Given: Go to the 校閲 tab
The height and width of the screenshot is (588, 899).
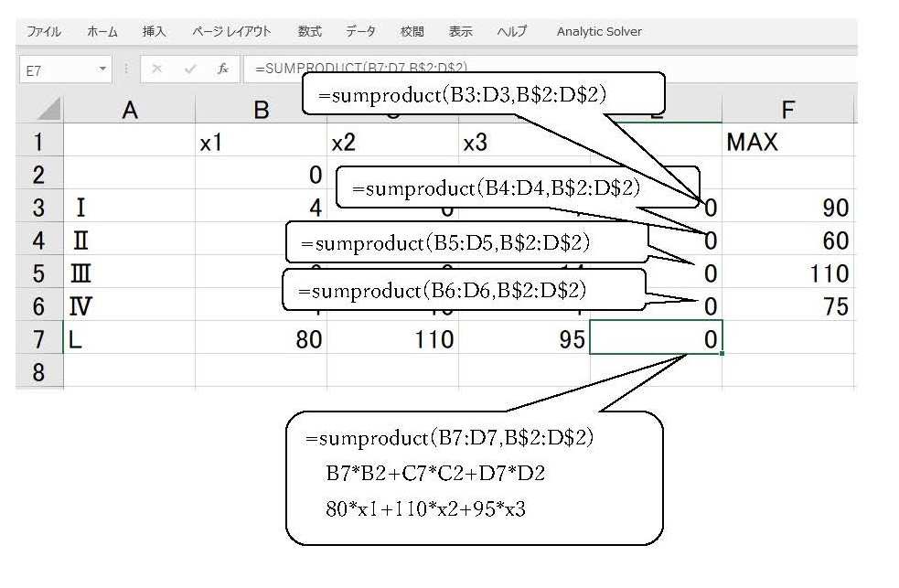Looking at the screenshot, I should pos(412,31).
